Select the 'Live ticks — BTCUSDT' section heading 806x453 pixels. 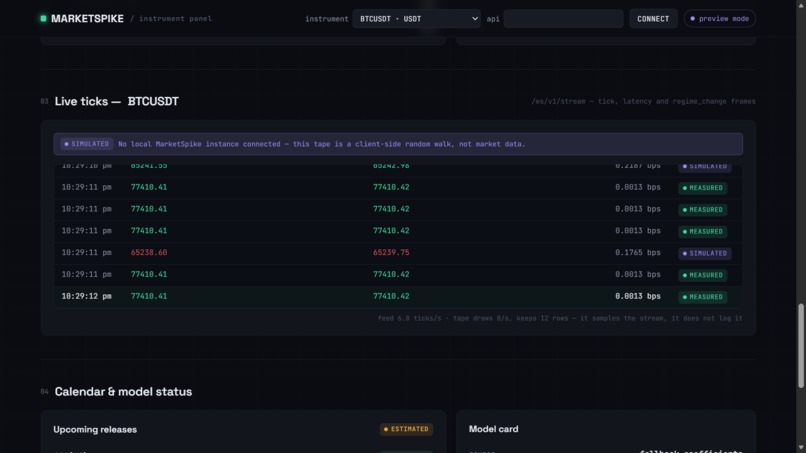click(117, 101)
